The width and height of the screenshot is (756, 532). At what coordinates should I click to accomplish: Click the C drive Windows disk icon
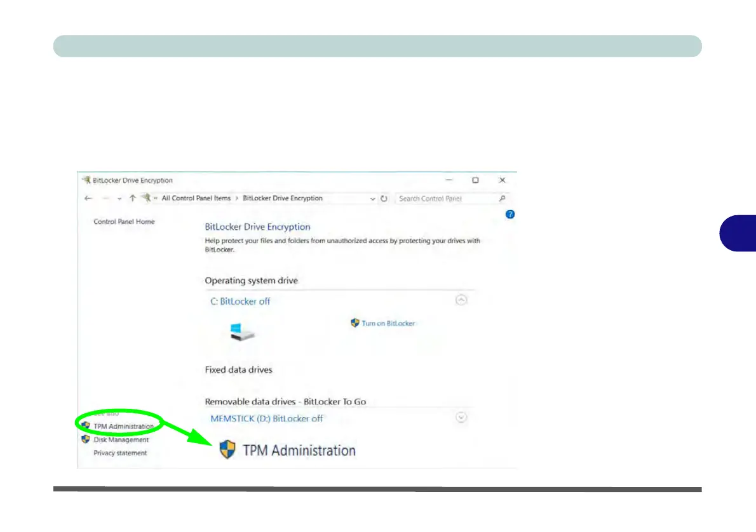pos(242,331)
